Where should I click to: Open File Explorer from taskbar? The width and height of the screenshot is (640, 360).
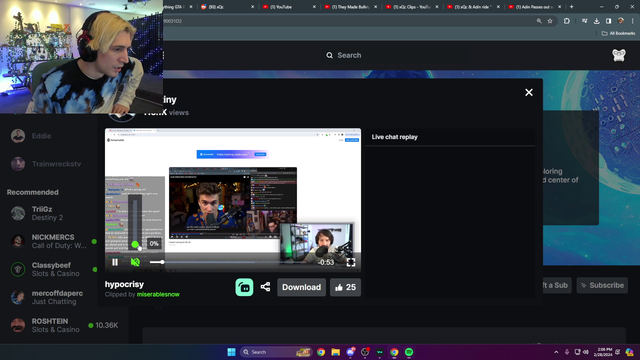[336, 352]
